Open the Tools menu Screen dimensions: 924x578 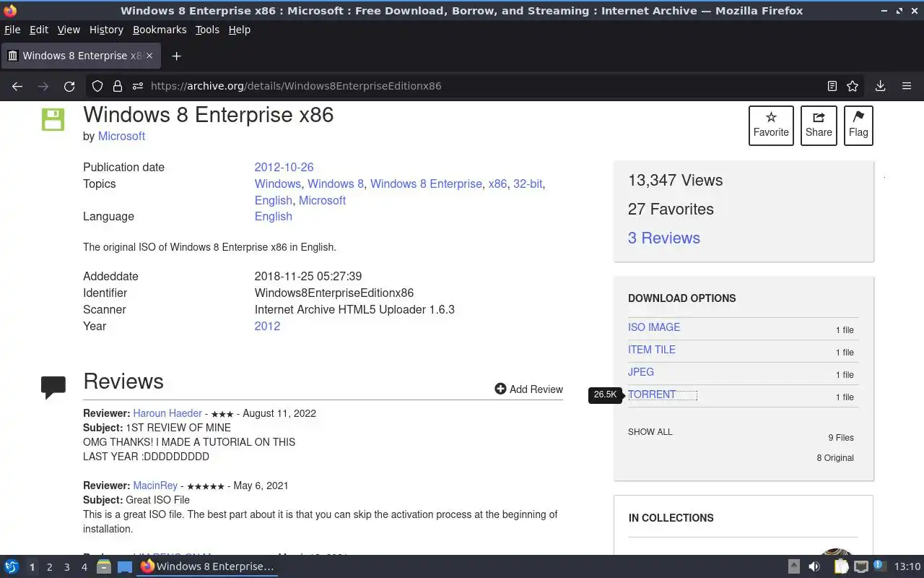(207, 30)
